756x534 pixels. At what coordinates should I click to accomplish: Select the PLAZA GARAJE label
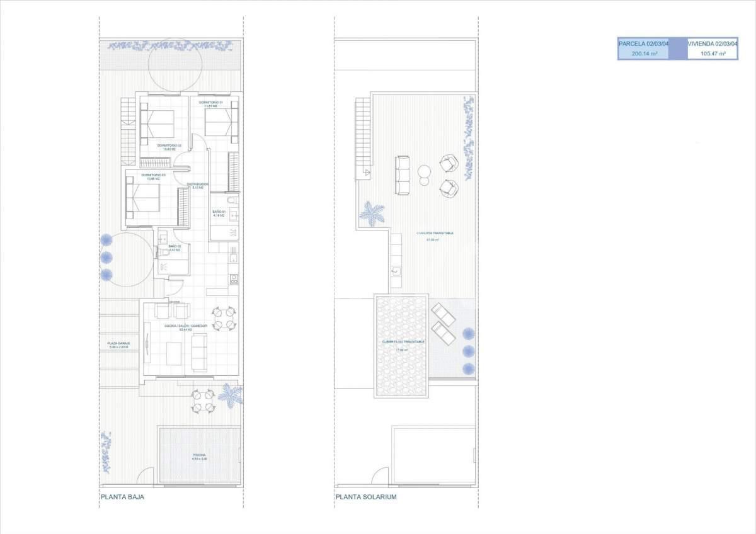pos(118,344)
